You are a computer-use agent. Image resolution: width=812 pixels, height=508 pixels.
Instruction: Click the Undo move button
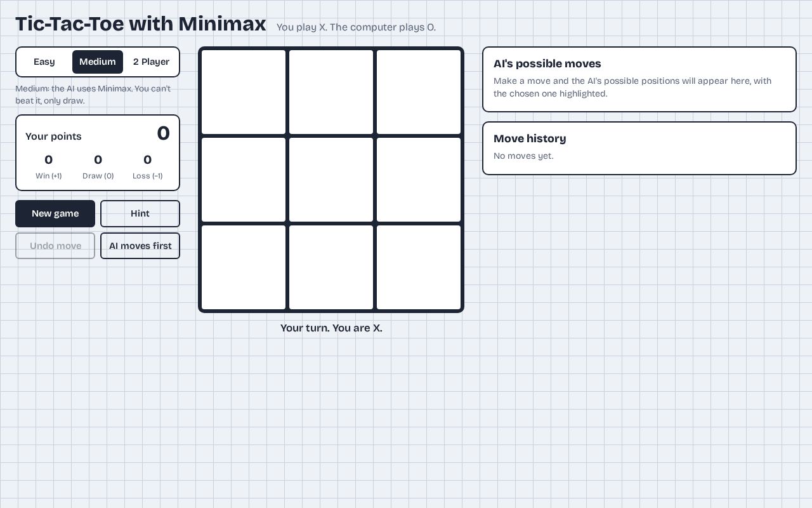point(55,246)
